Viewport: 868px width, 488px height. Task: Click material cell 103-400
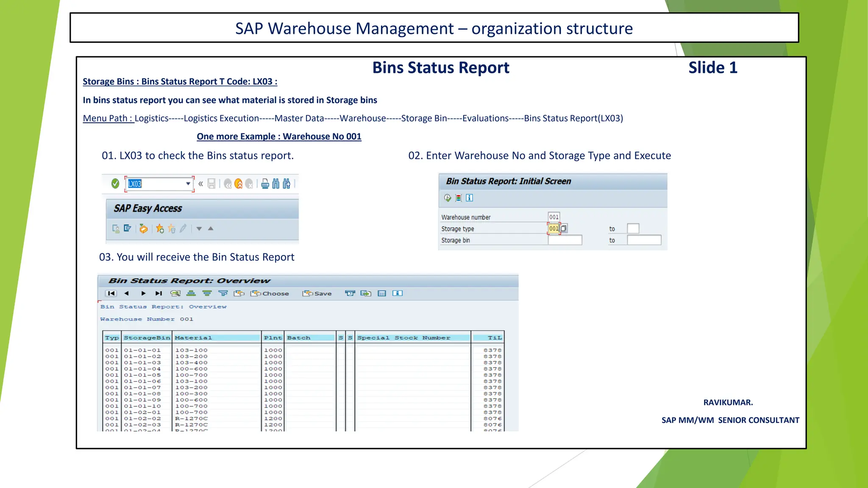(192, 363)
